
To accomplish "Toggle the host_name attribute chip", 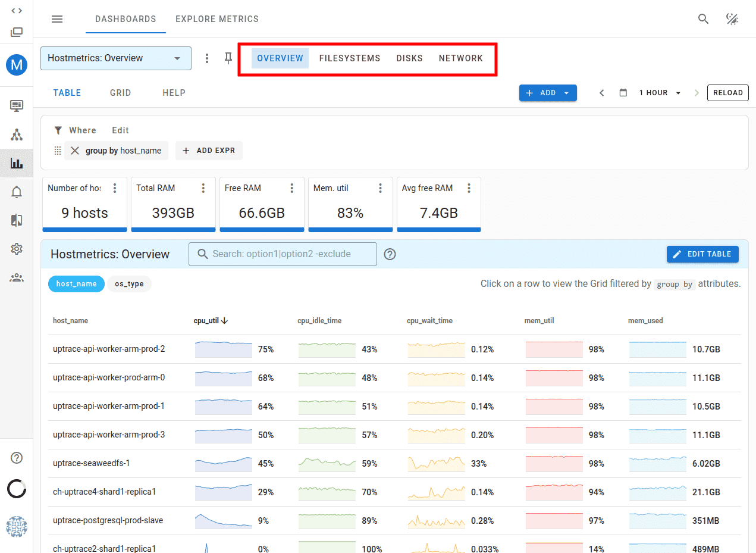I will tap(76, 284).
